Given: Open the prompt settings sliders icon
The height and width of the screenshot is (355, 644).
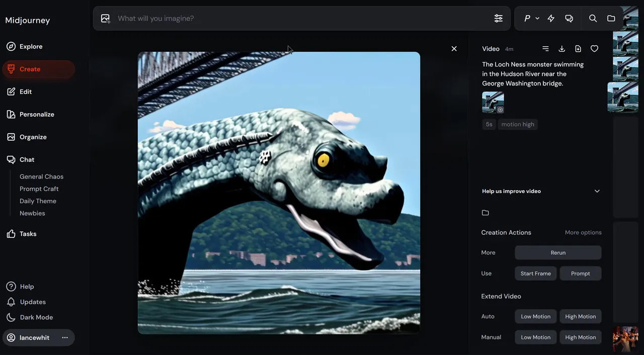Looking at the screenshot, I should pyautogui.click(x=498, y=19).
